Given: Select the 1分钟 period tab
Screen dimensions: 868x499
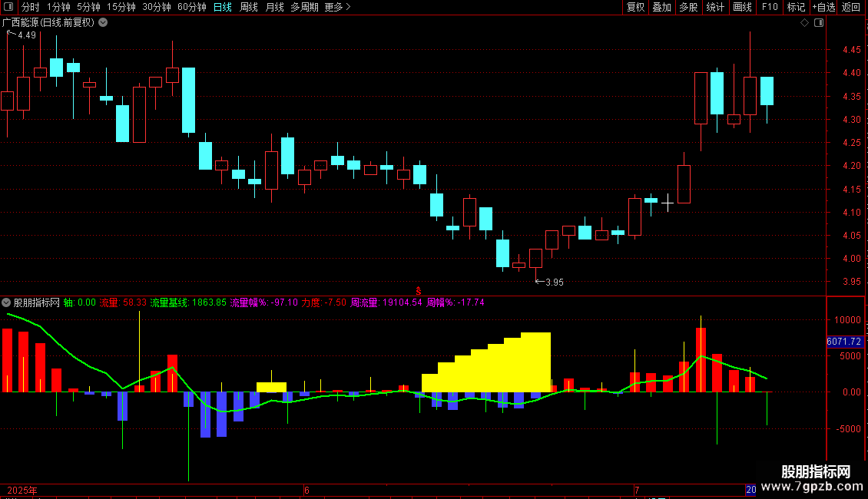Looking at the screenshot, I should pyautogui.click(x=58, y=7).
